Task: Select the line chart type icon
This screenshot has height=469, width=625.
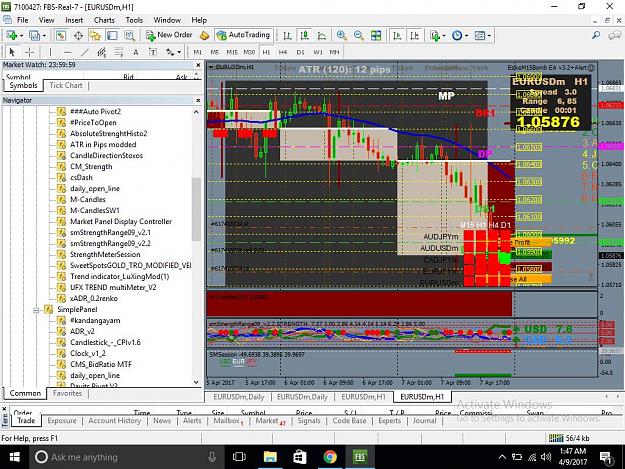Action: [322, 35]
